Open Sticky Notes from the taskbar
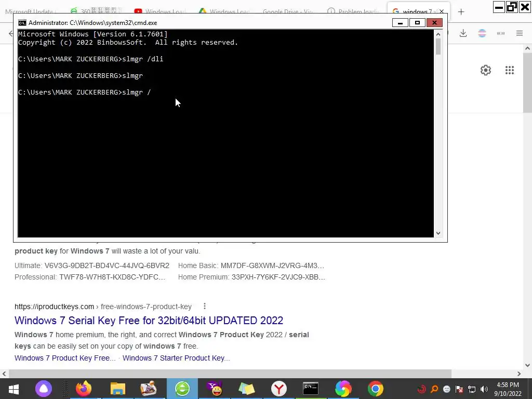532x399 pixels. tap(246, 389)
